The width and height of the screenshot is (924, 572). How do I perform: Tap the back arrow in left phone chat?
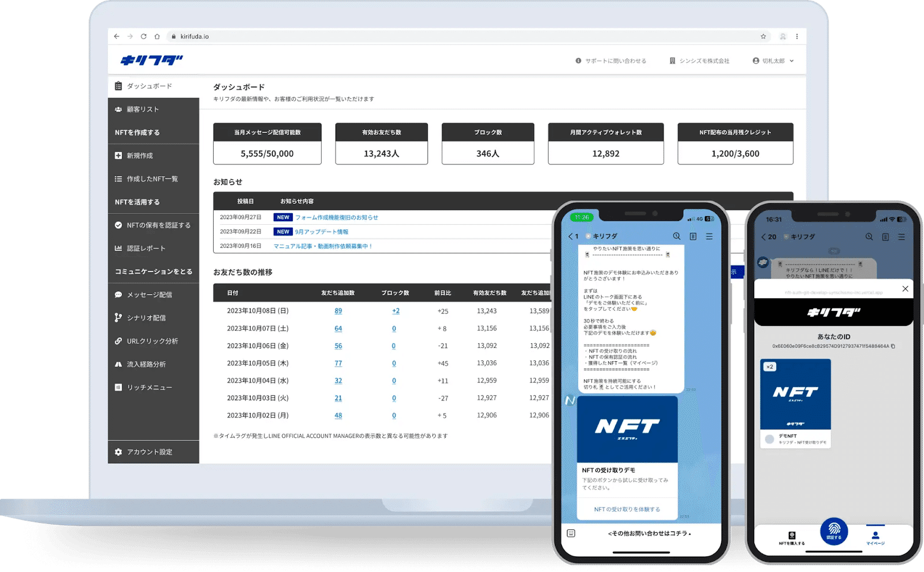click(571, 236)
